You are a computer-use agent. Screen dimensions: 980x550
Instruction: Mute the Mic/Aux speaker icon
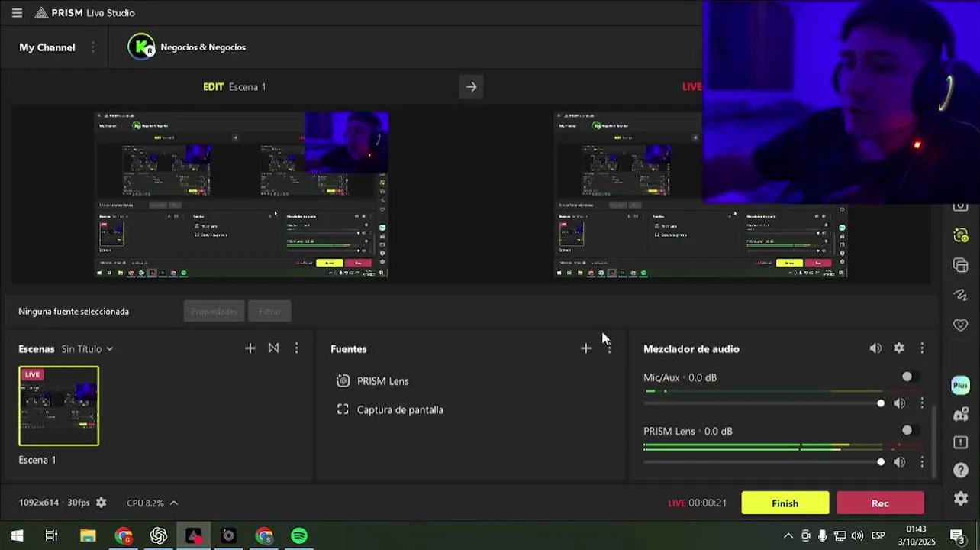coord(900,403)
